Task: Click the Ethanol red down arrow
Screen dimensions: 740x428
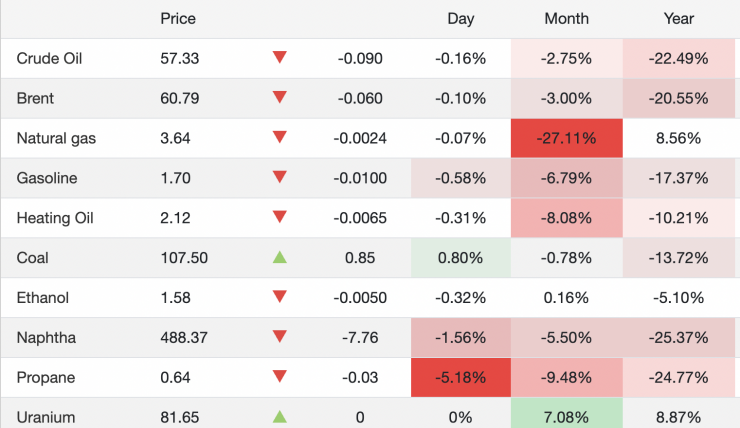Action: point(280,297)
